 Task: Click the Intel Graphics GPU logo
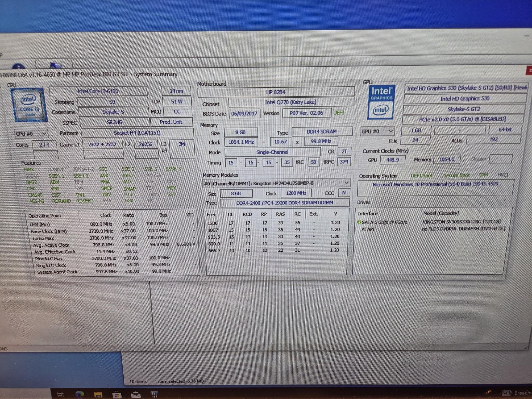pos(381,102)
